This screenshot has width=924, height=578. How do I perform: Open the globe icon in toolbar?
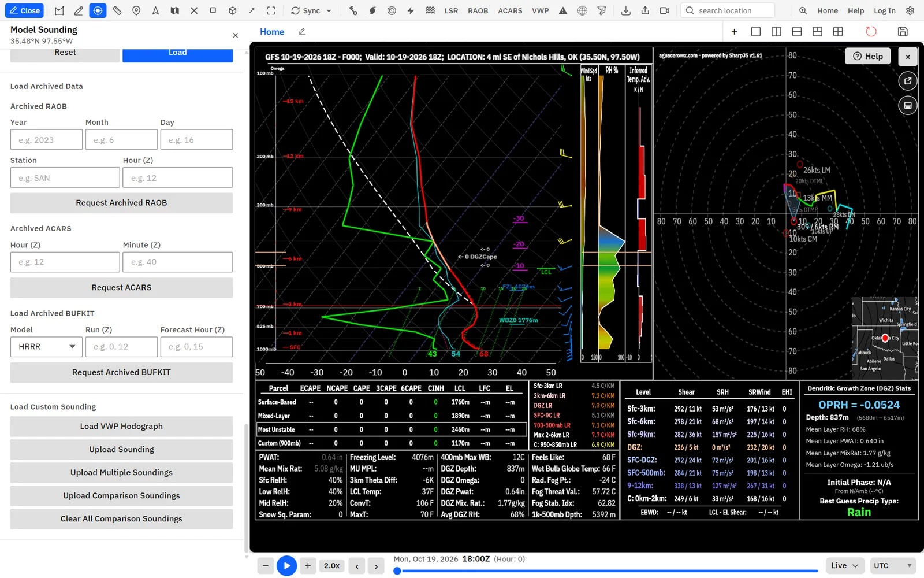point(582,10)
